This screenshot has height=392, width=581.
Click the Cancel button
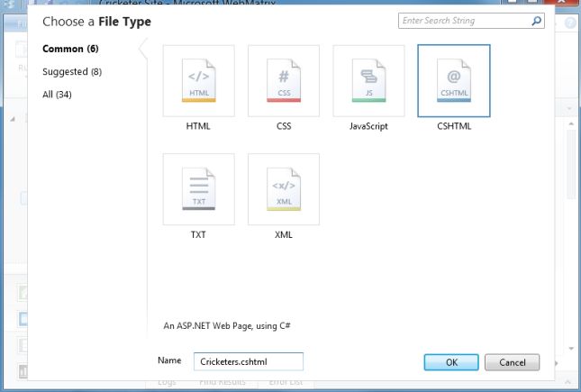point(512,362)
